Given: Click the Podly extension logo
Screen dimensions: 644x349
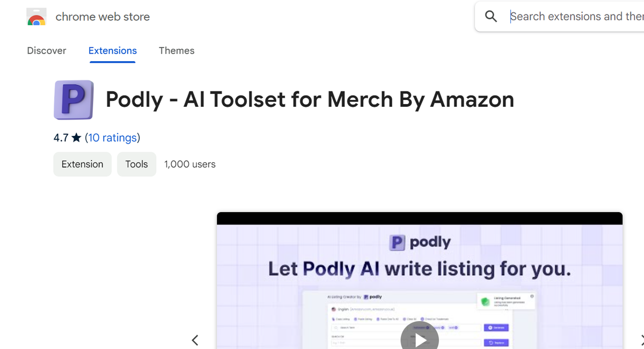Looking at the screenshot, I should click(x=74, y=100).
